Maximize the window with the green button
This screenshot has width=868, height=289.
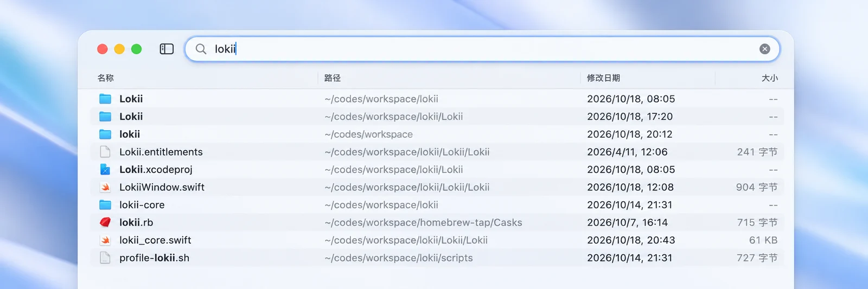point(137,49)
